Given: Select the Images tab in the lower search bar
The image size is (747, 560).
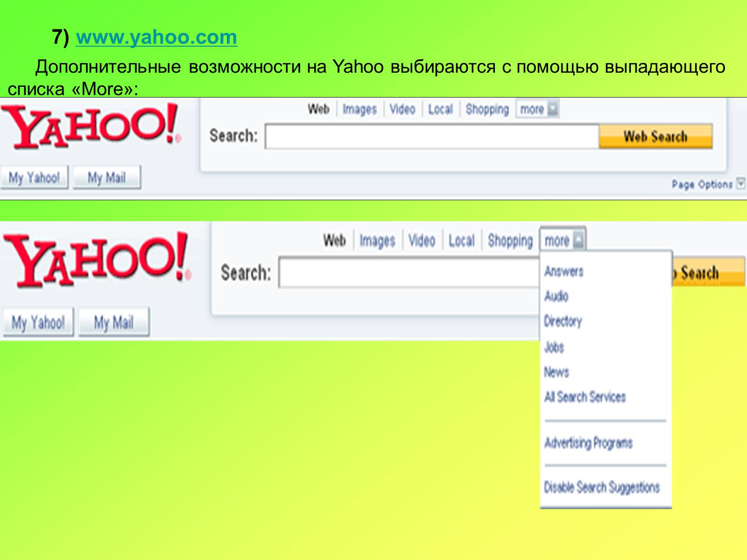Looking at the screenshot, I should 377,241.
